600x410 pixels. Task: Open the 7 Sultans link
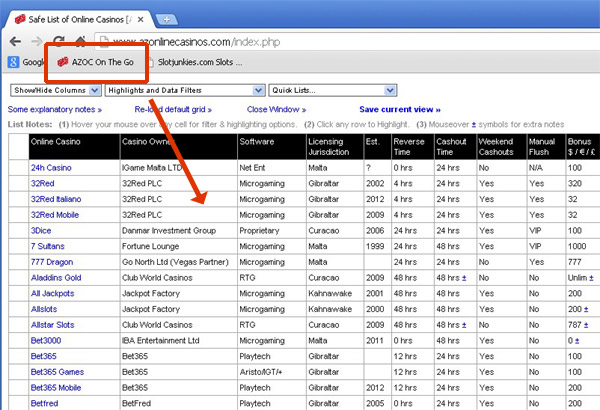(47, 246)
